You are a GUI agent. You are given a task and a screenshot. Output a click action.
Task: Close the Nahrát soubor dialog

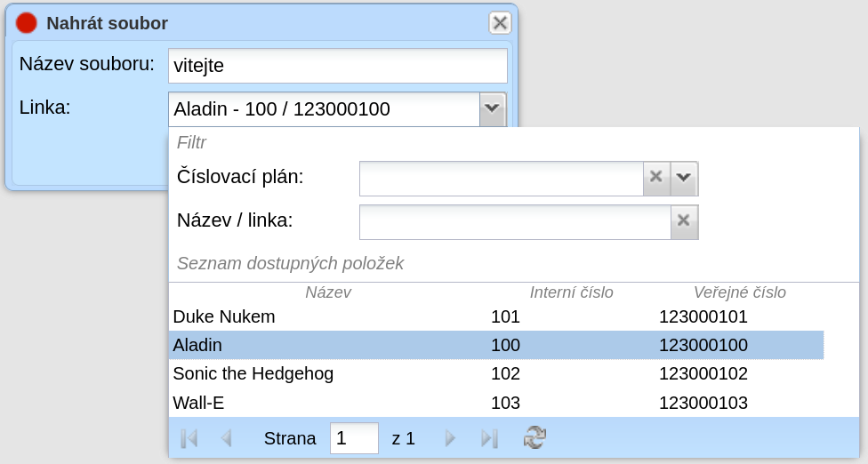click(x=500, y=23)
